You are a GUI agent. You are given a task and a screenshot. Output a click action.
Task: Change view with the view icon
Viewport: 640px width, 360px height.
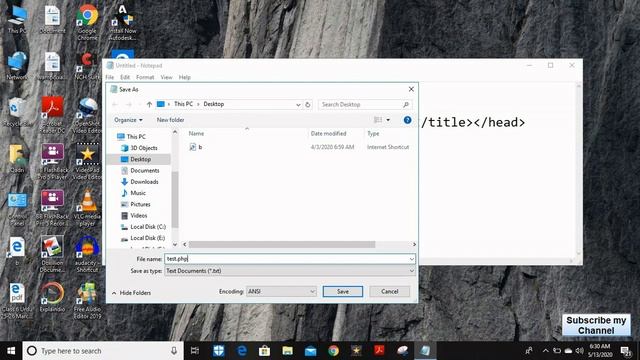click(x=378, y=120)
